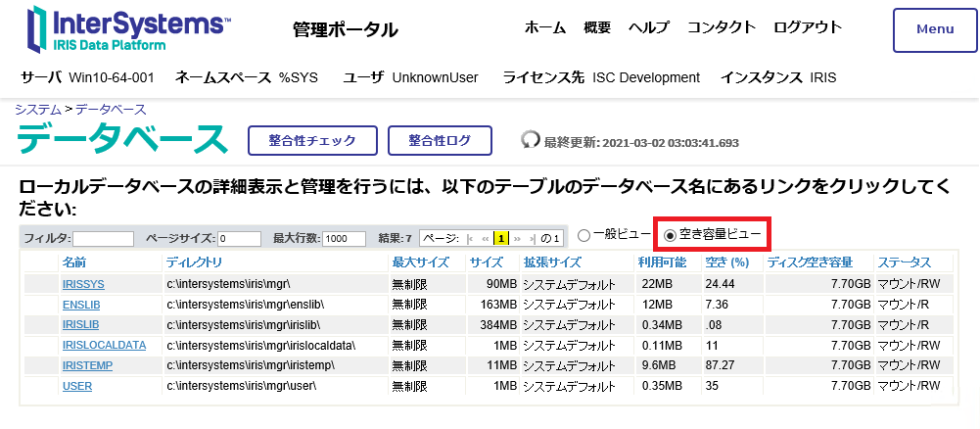Image resolution: width=980 pixels, height=429 pixels.
Task: Sort table by 空き (%) column header
Action: click(725, 262)
